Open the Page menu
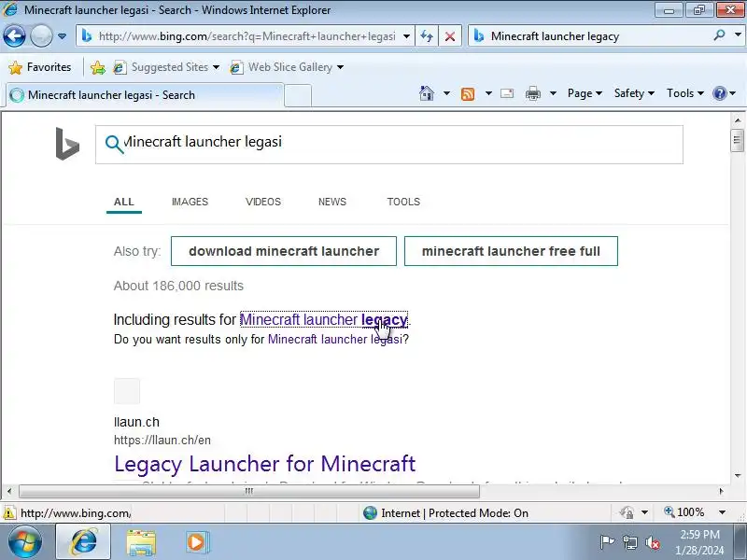The width and height of the screenshot is (747, 560). pos(585,93)
